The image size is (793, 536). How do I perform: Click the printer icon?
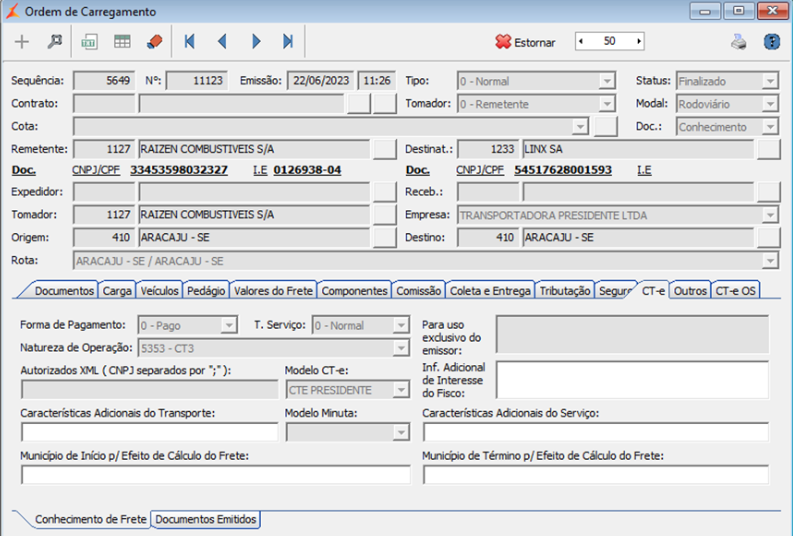(x=739, y=42)
